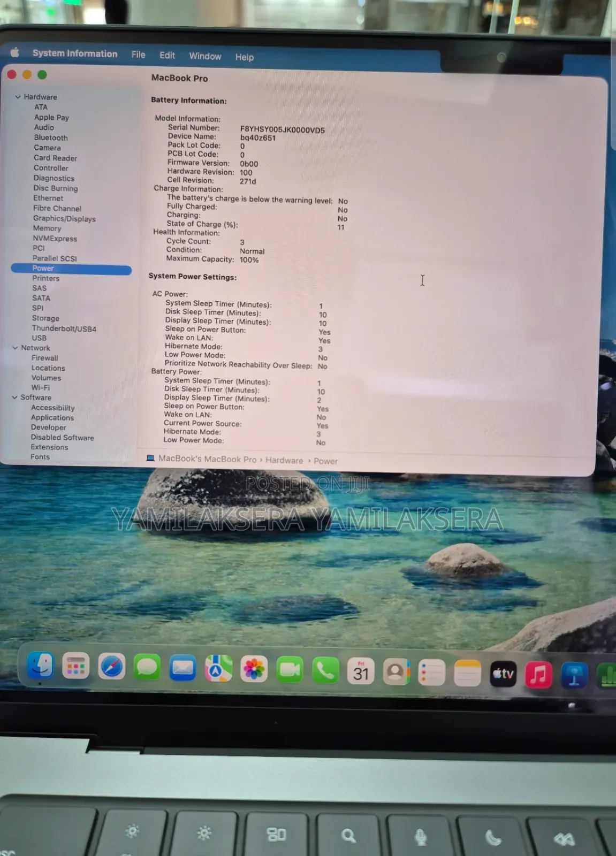Open Music app in the dock
616x856 pixels.
(538, 675)
